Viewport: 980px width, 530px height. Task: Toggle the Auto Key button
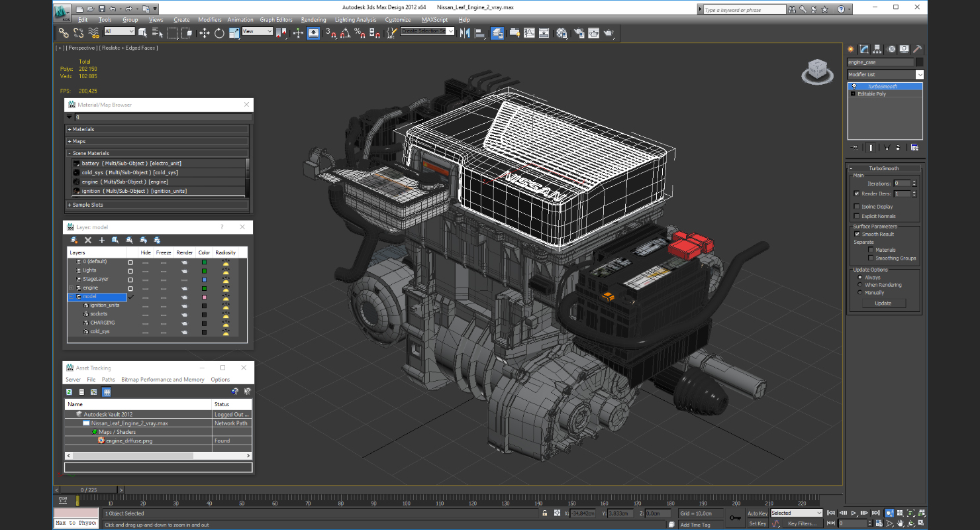[x=758, y=513]
